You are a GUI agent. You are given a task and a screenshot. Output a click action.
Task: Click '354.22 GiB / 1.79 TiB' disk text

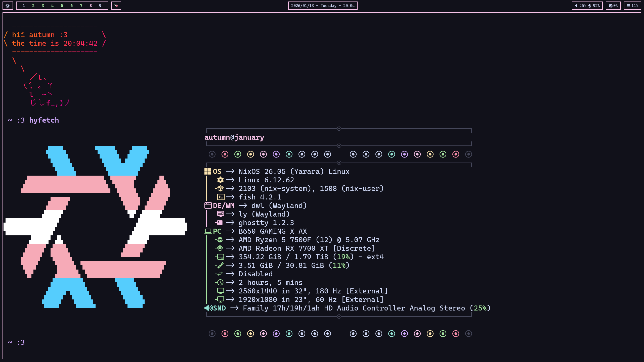pos(283,257)
